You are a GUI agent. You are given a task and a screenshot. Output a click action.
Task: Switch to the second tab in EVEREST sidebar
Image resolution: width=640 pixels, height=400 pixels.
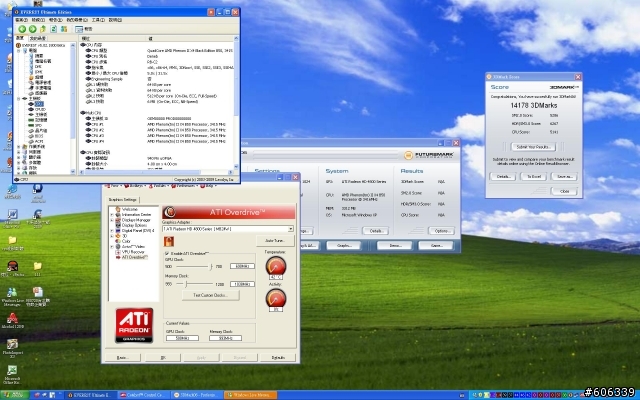(x=38, y=38)
